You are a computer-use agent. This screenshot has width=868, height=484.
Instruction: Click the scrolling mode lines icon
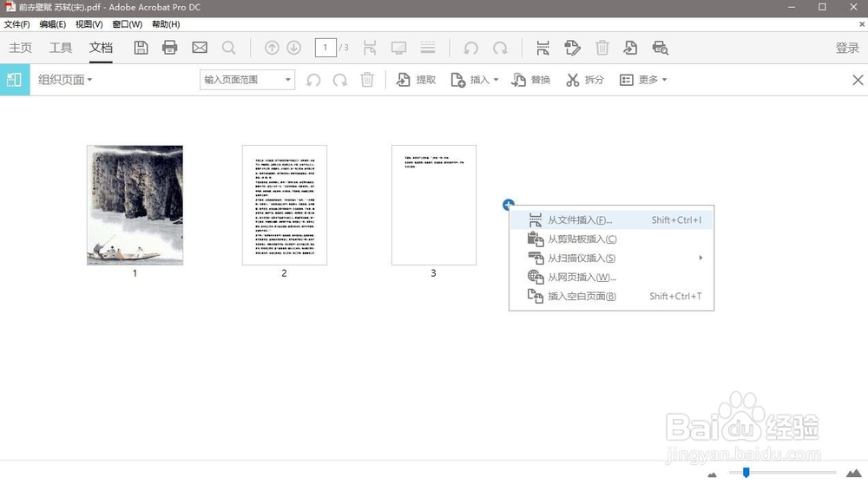[x=428, y=48]
